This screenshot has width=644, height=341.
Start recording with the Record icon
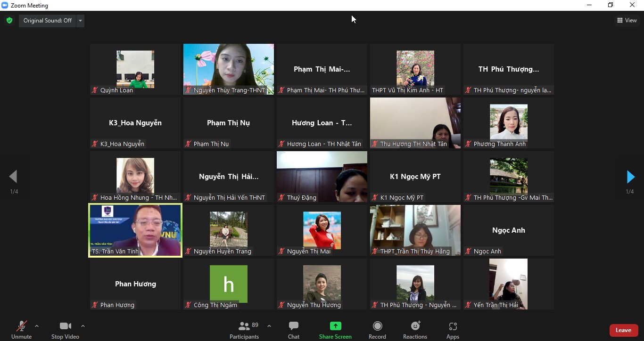(x=377, y=330)
